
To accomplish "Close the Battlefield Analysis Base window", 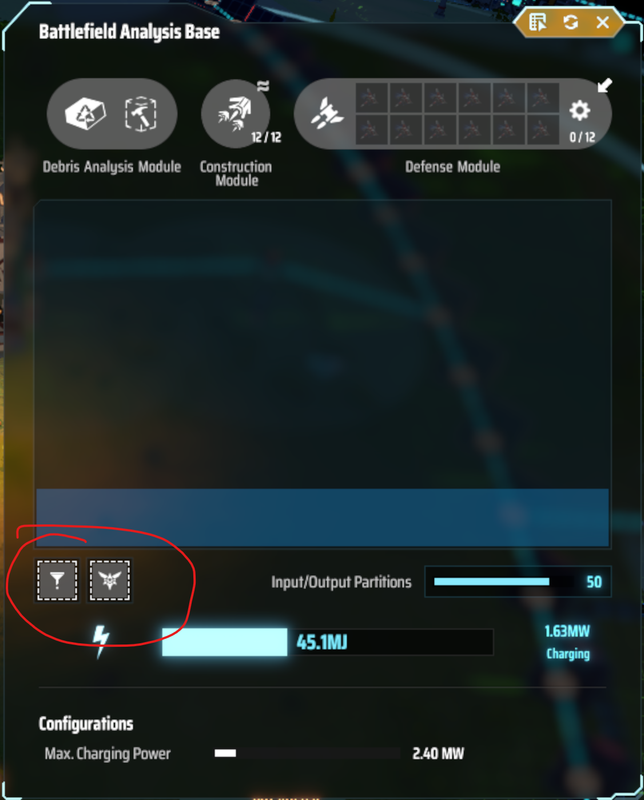I will pyautogui.click(x=603, y=22).
